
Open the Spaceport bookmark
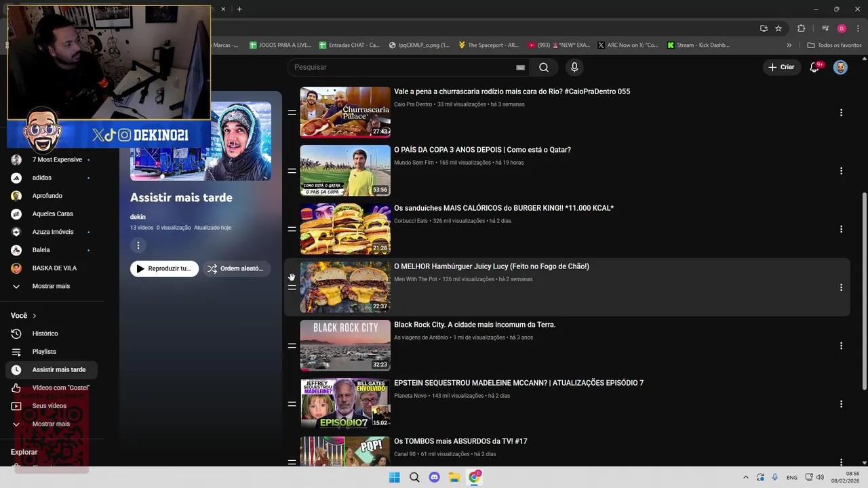[488, 45]
